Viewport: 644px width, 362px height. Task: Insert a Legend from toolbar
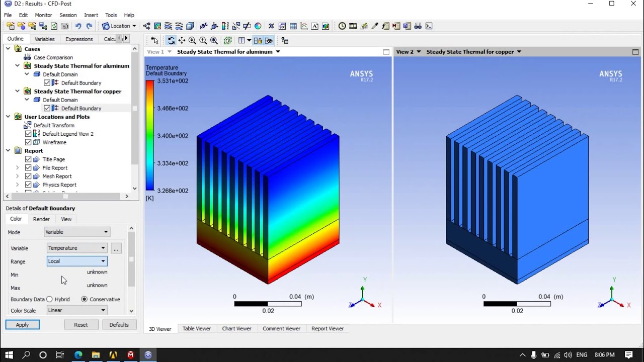coord(225,26)
